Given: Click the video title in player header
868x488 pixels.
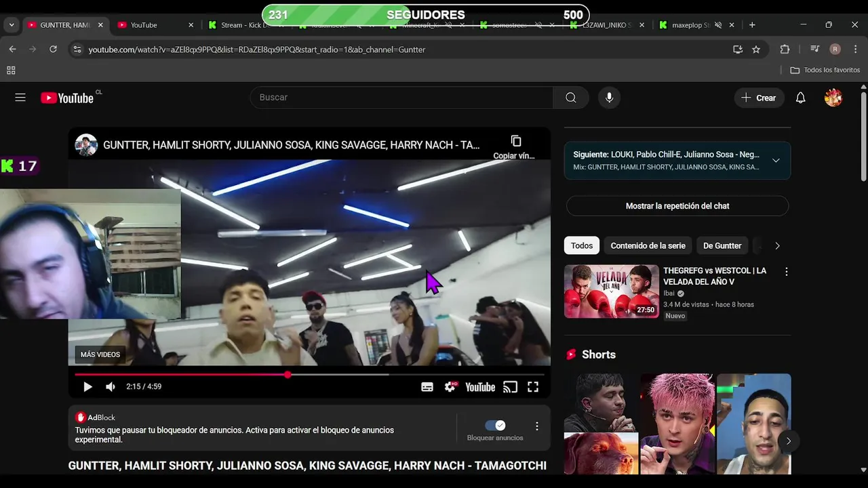Looking at the screenshot, I should (291, 145).
